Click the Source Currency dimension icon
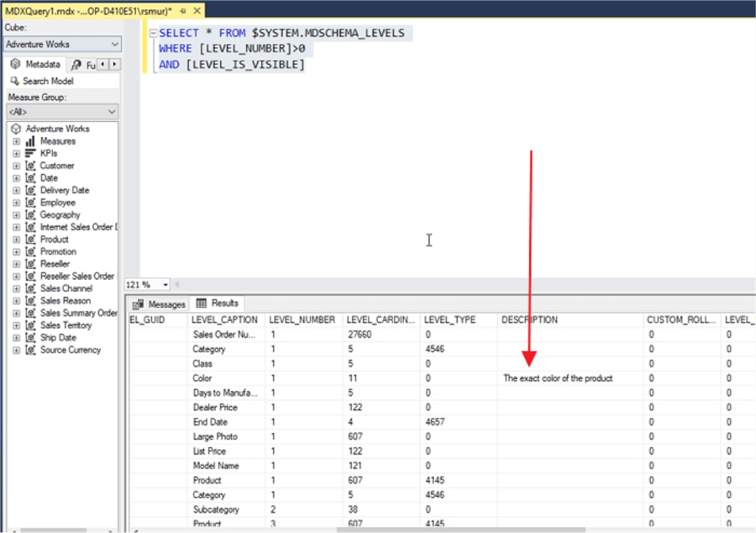The height and width of the screenshot is (533, 756). 30,351
